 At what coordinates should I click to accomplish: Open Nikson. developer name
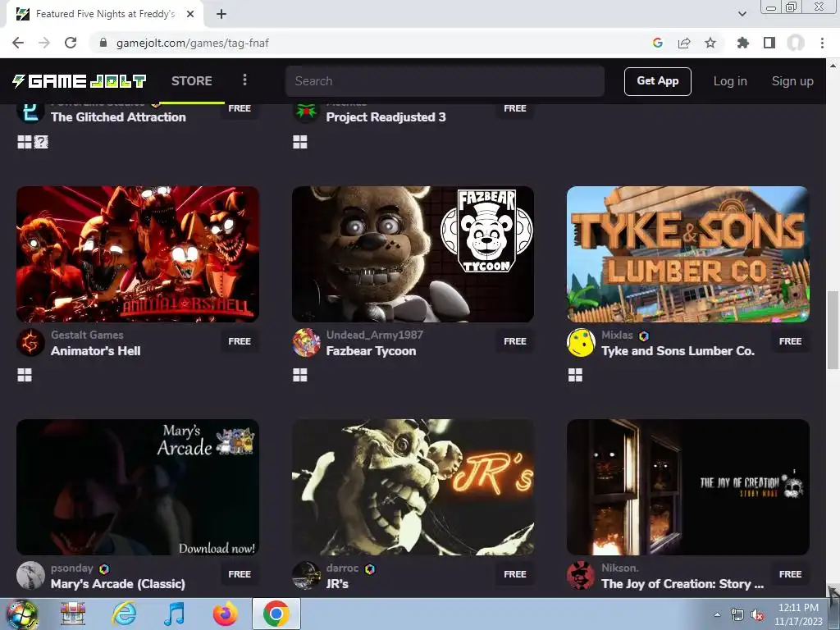tap(619, 568)
